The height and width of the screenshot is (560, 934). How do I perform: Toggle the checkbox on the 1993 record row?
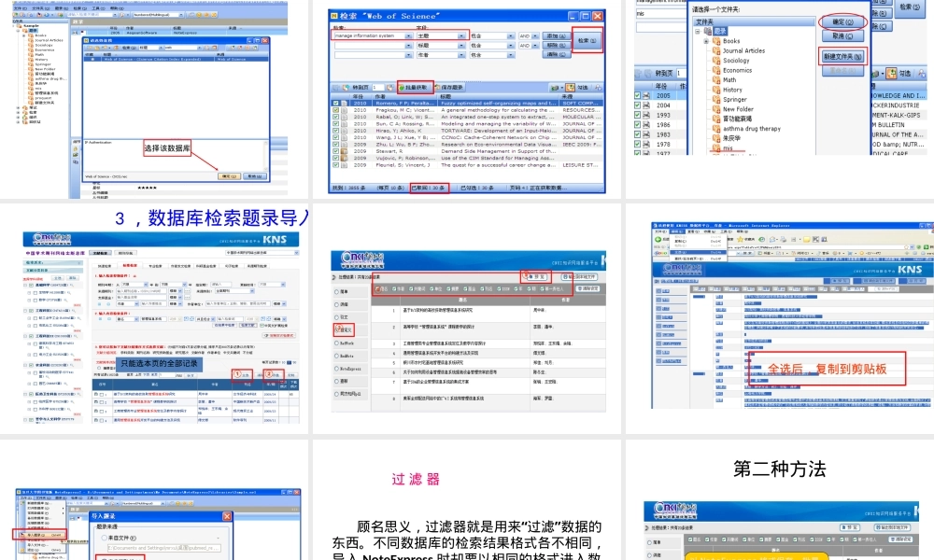[637, 115]
